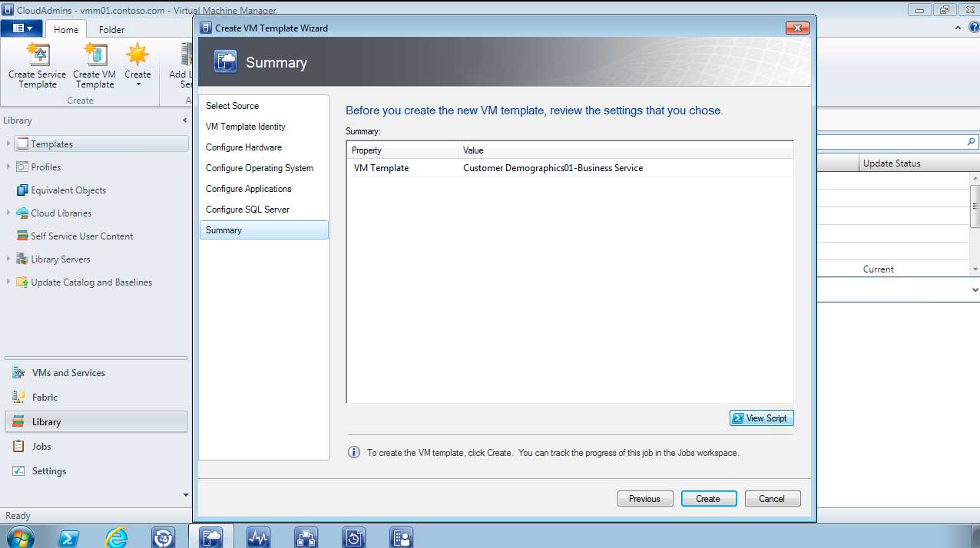This screenshot has height=548, width=980.
Task: Click Create to finish the wizard
Action: 709,499
